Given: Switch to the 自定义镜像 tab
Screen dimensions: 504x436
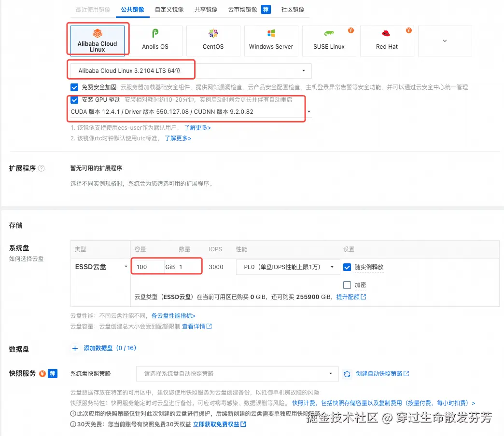Looking at the screenshot, I should pos(169,9).
